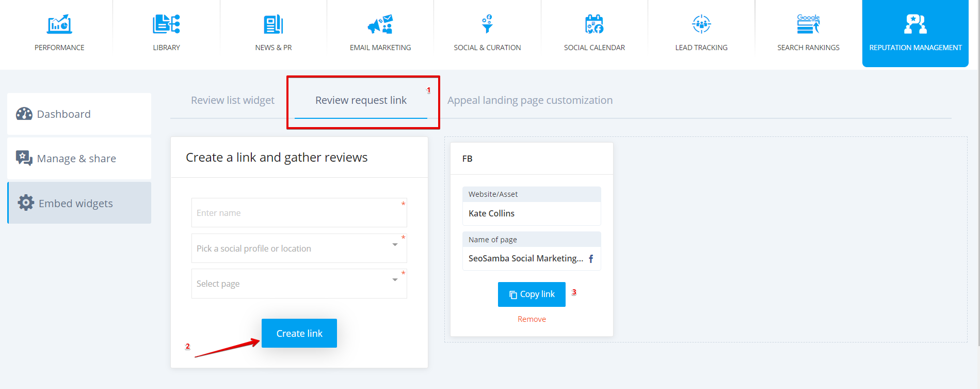Go to SOCIAL CALENDAR menu label
This screenshot has width=980, height=389.
coord(595,48)
